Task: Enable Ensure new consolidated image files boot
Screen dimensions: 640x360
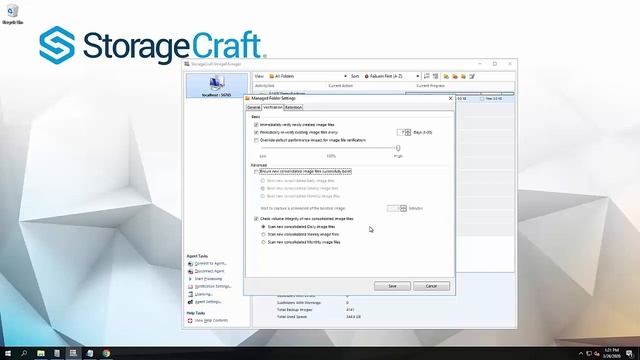Action: tap(256, 171)
